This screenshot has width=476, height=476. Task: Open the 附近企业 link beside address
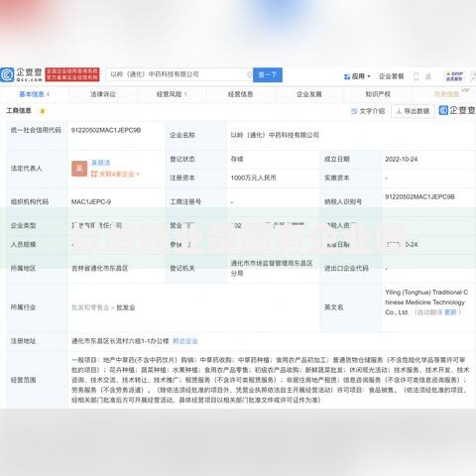[185, 341]
